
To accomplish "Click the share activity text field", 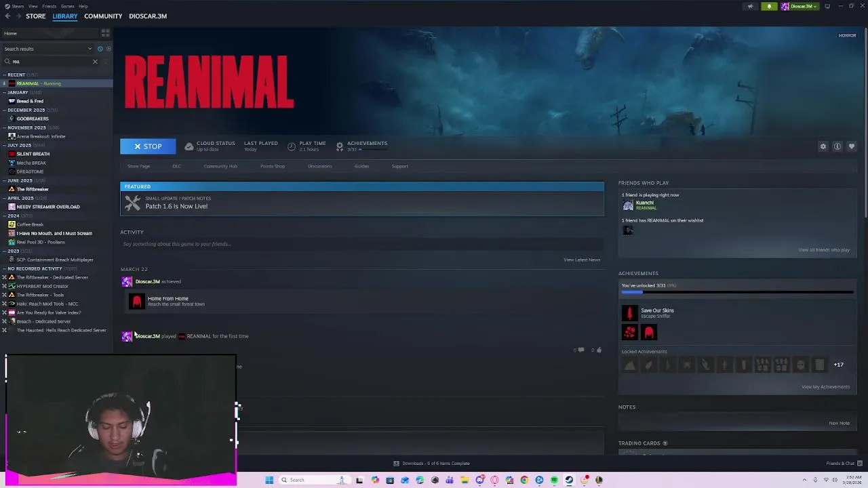I will [362, 244].
